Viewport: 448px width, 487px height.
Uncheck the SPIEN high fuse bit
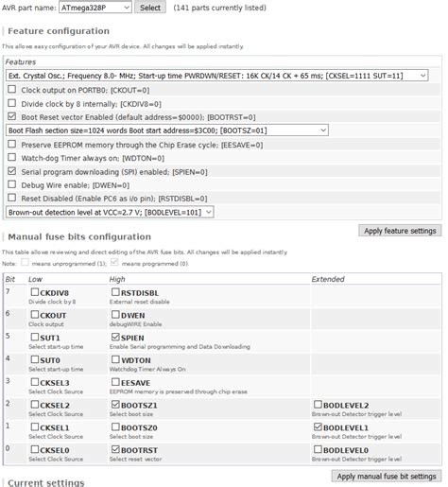click(x=115, y=337)
